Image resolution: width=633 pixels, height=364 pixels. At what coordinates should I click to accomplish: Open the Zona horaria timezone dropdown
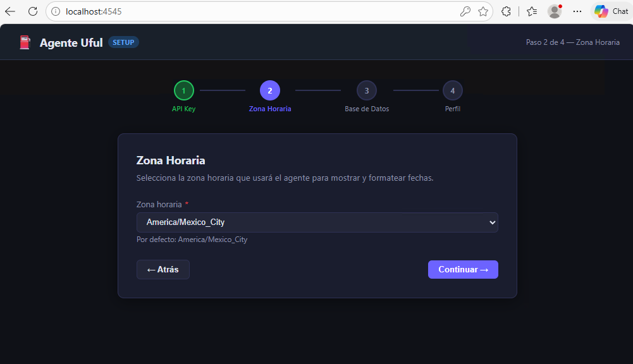(317, 222)
